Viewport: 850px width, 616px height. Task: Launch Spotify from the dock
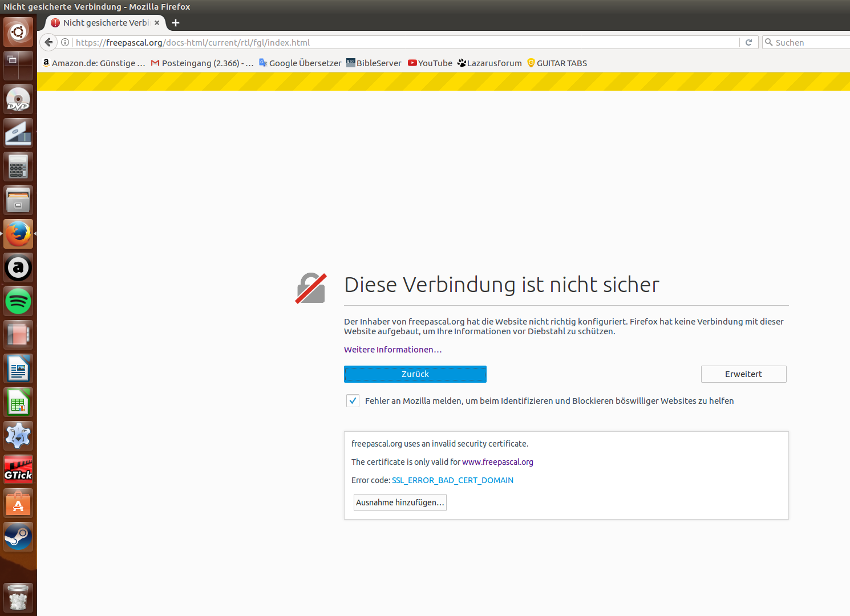point(18,301)
